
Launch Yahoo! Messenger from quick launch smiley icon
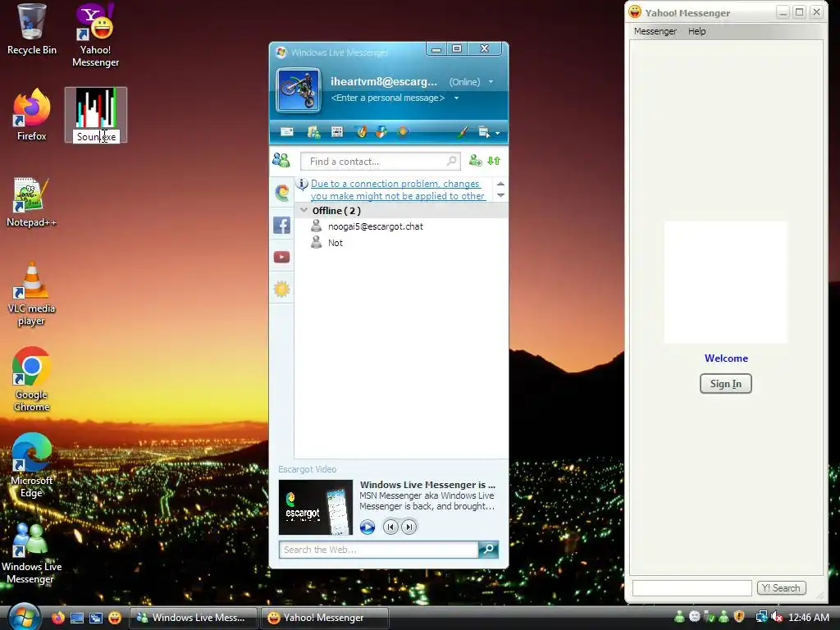(x=115, y=618)
